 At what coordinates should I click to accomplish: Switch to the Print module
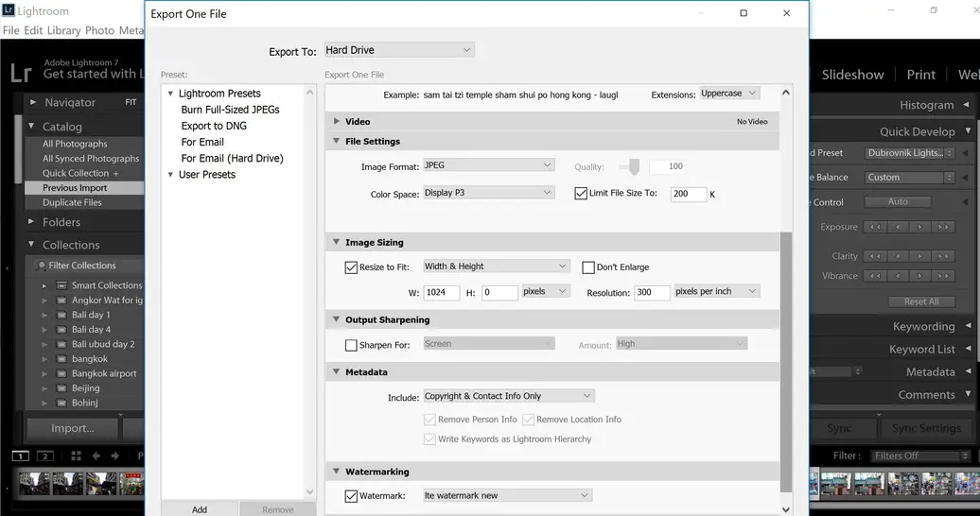(x=921, y=75)
